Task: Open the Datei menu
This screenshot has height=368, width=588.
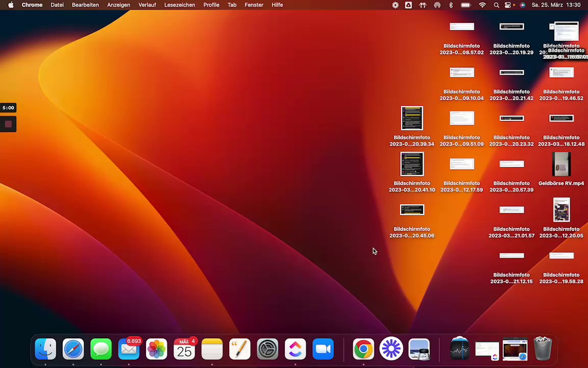Action: [x=57, y=5]
